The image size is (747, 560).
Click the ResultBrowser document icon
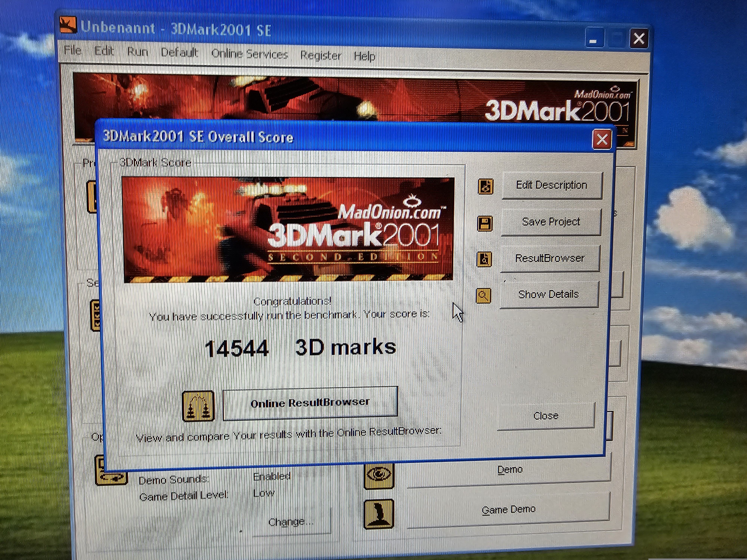pyautogui.click(x=484, y=259)
